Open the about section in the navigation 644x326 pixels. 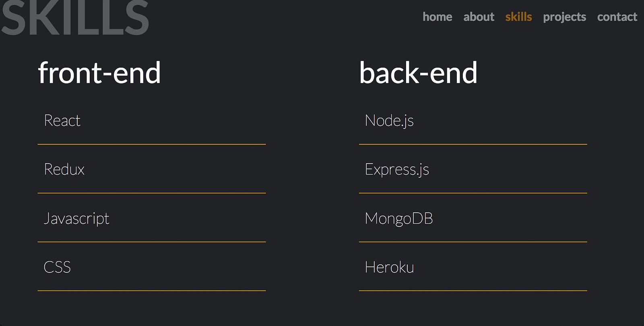pos(479,17)
